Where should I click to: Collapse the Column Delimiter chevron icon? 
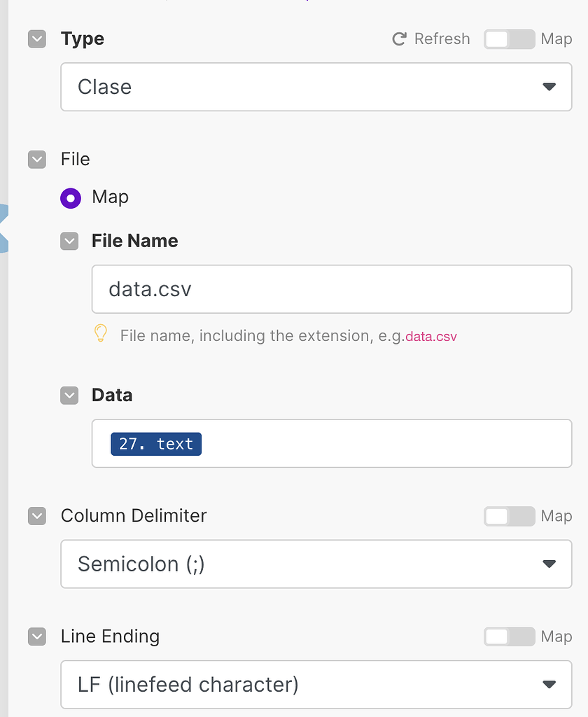[37, 516]
